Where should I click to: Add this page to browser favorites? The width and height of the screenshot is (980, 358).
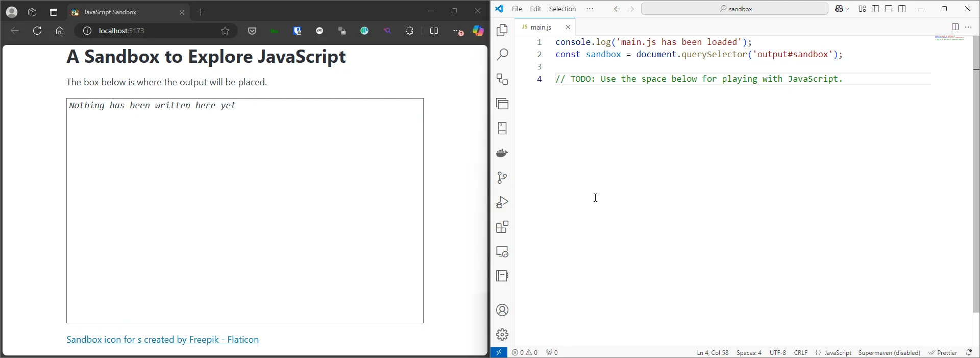225,31
